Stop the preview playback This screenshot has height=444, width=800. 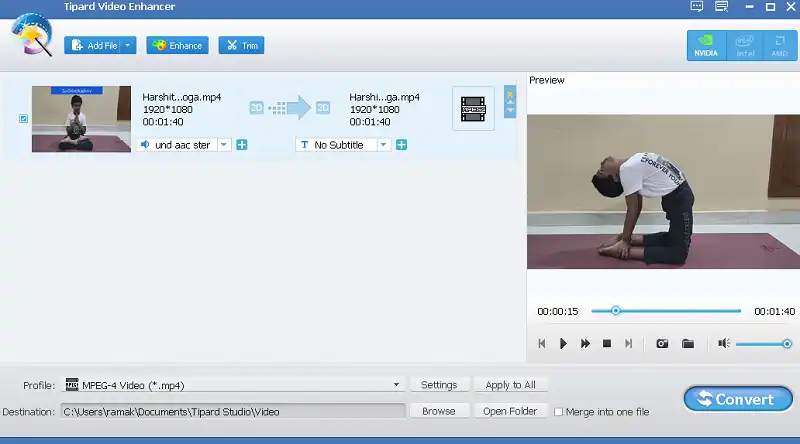[x=606, y=344]
